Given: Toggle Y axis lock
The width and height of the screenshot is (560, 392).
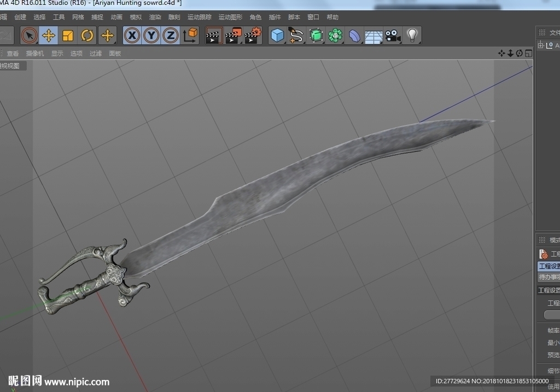Looking at the screenshot, I should tap(151, 36).
